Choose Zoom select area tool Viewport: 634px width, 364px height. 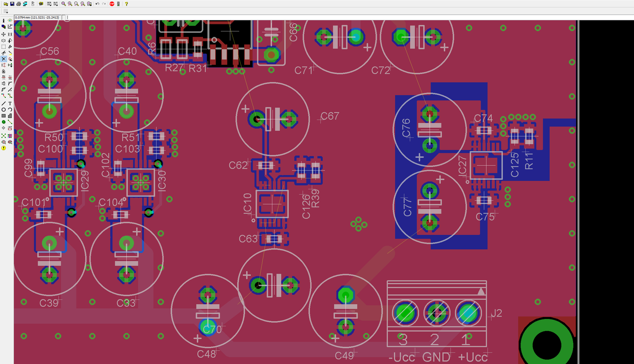(89, 4)
